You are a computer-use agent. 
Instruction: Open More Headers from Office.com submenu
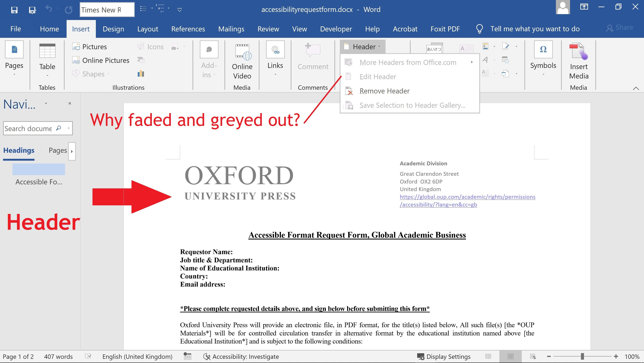pos(409,63)
